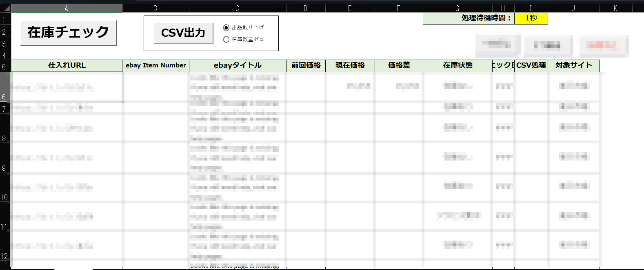Screen dimensions: 644x270
Task: Select the 価格差 header cell
Action: 399,66
